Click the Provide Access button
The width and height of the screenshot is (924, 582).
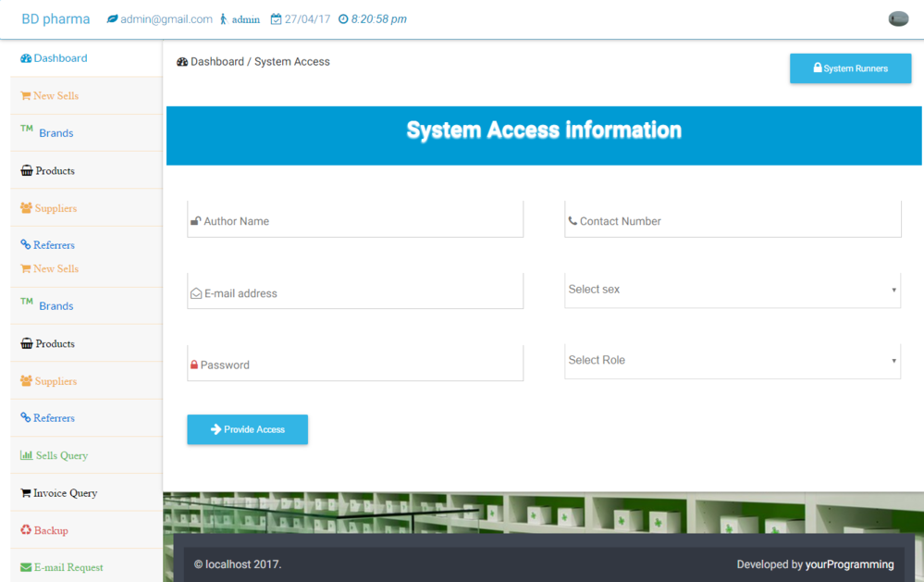tap(247, 429)
